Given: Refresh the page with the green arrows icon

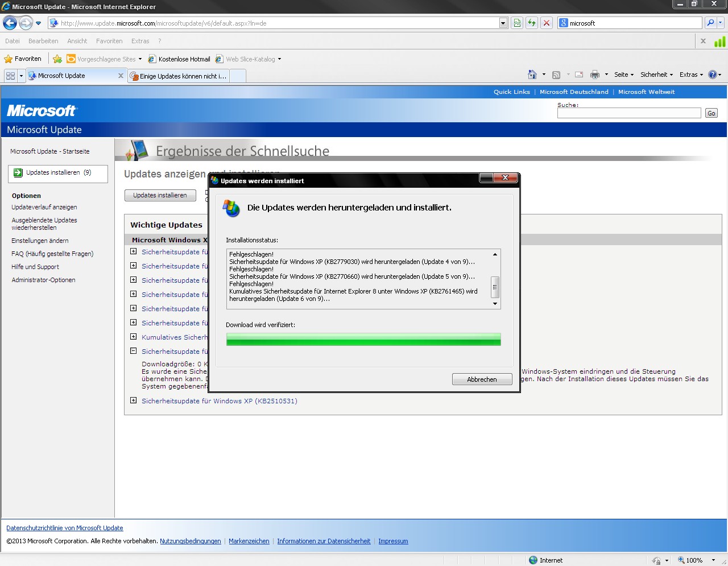Looking at the screenshot, I should pyautogui.click(x=532, y=23).
